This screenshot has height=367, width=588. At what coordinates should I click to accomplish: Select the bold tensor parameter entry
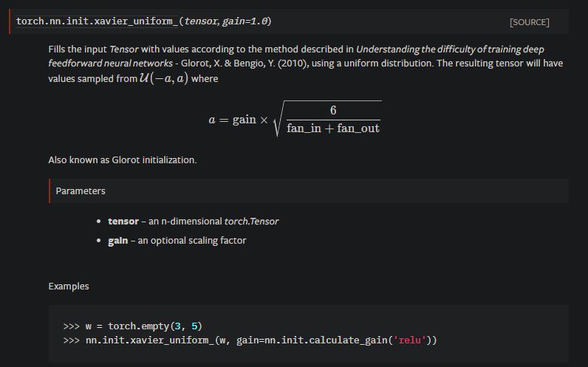click(x=123, y=221)
